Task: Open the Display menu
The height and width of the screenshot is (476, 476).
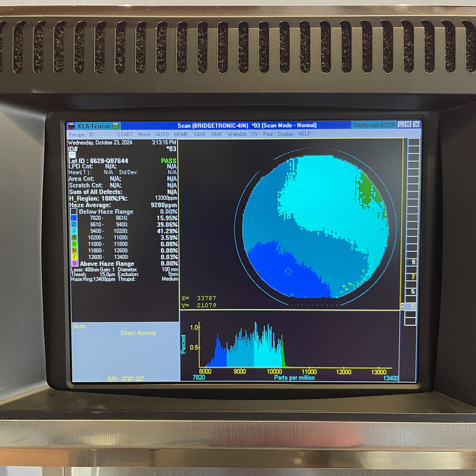Action: pyautogui.click(x=286, y=134)
